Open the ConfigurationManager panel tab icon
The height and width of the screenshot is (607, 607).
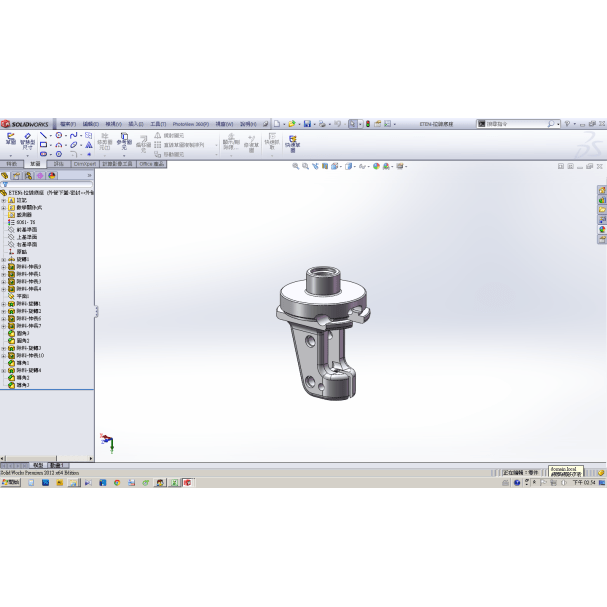point(28,175)
